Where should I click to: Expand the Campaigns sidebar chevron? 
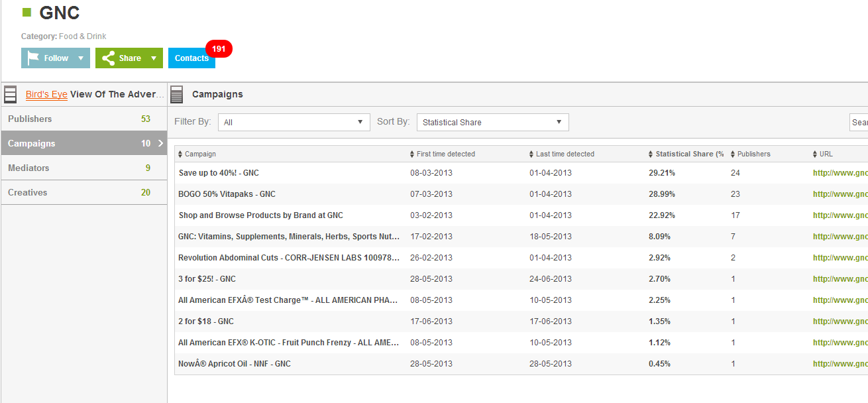point(160,143)
